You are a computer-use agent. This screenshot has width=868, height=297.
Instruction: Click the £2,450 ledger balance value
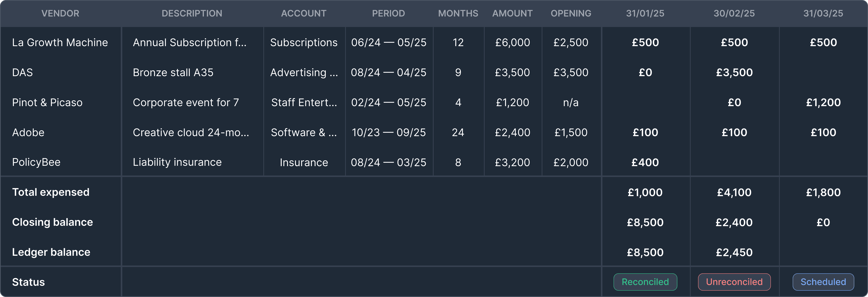point(734,252)
